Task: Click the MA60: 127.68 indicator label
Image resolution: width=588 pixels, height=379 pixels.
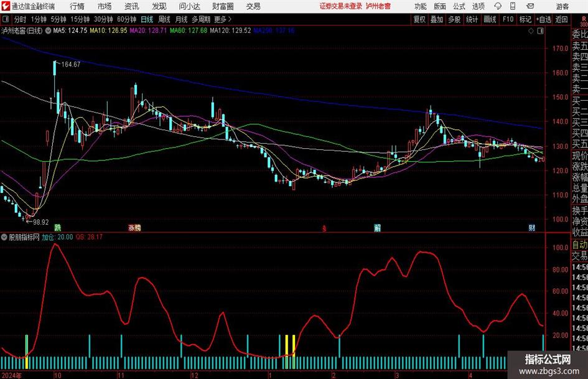Action: point(189,30)
